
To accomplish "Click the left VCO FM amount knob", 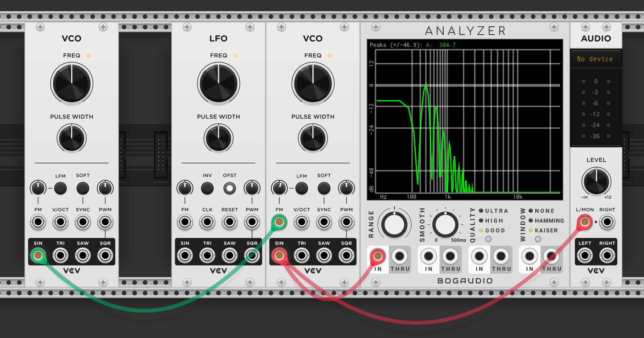I will click(38, 188).
